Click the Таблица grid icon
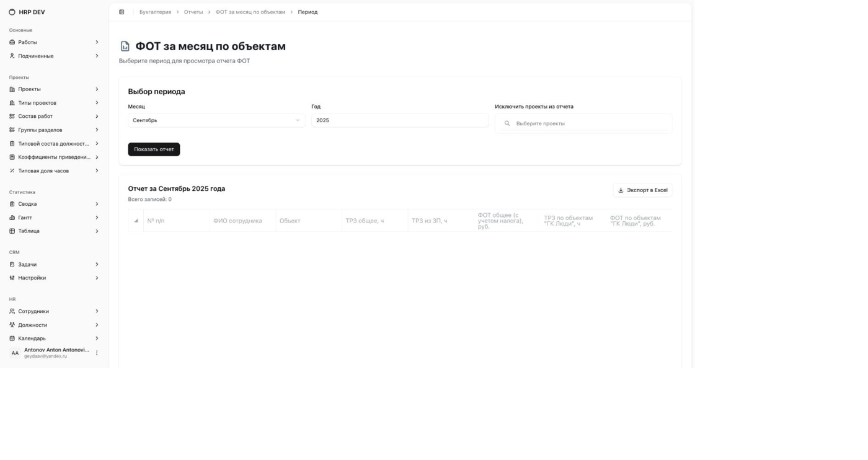Screen dimensions: 868x460 coord(12,231)
